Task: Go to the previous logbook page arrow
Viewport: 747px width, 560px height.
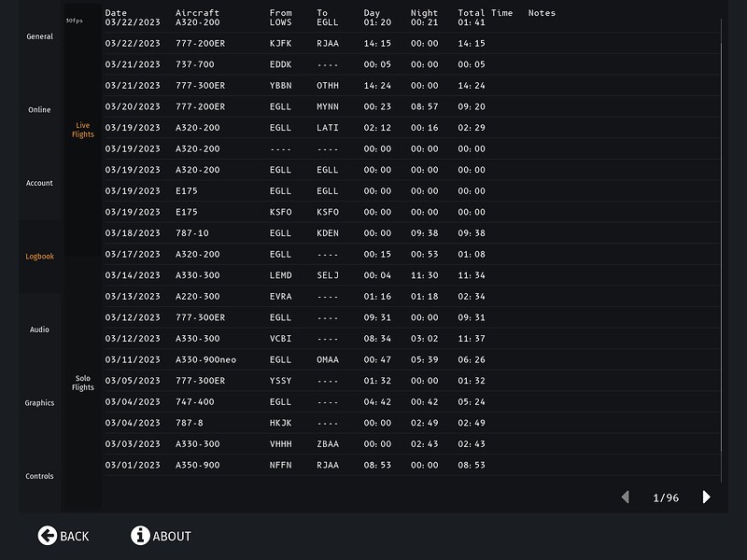Action: 626,497
